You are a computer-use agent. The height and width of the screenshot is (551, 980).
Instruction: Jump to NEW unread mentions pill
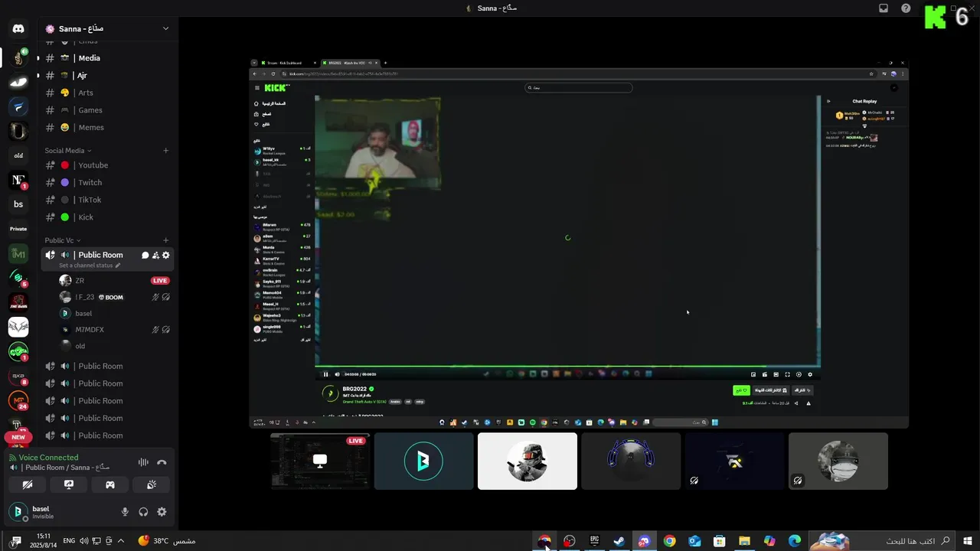(18, 438)
